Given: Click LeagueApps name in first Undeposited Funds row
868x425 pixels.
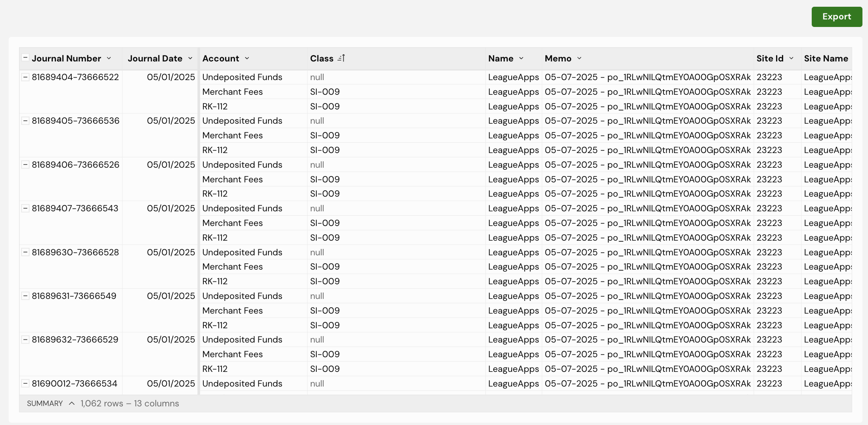Looking at the screenshot, I should pyautogui.click(x=514, y=77).
